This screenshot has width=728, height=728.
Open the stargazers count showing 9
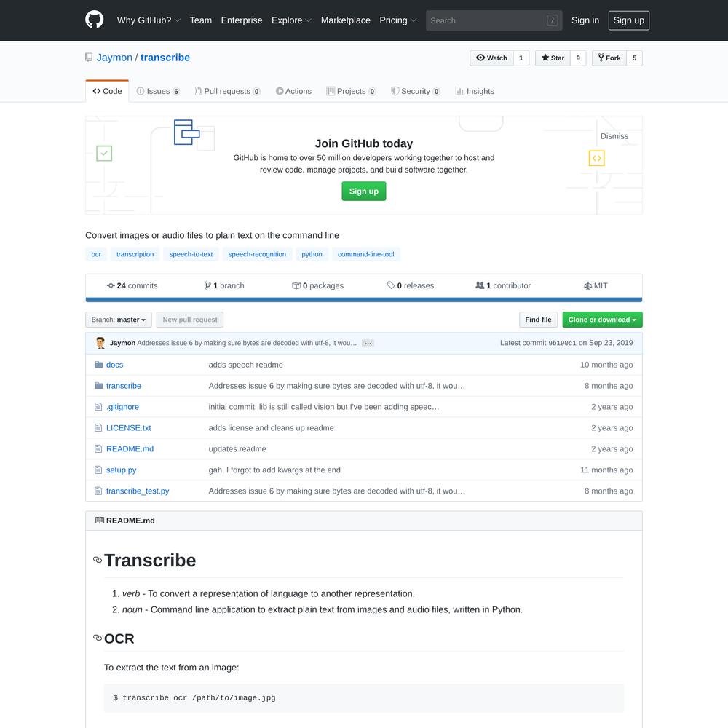pyautogui.click(x=578, y=58)
